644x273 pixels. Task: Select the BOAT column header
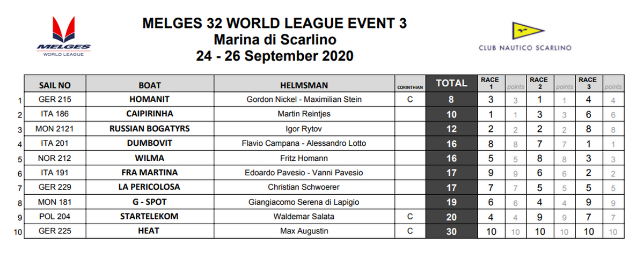coord(149,85)
